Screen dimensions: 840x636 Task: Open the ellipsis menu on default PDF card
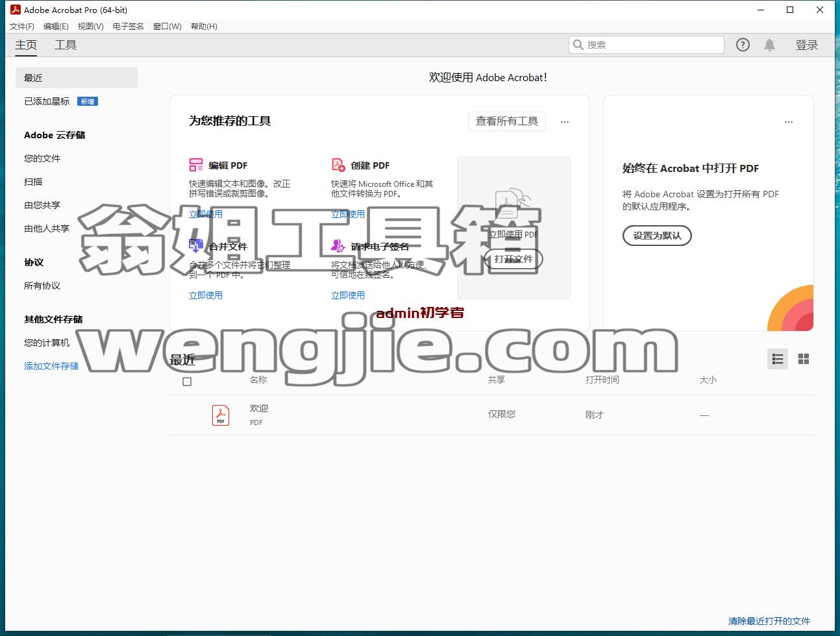(x=789, y=122)
